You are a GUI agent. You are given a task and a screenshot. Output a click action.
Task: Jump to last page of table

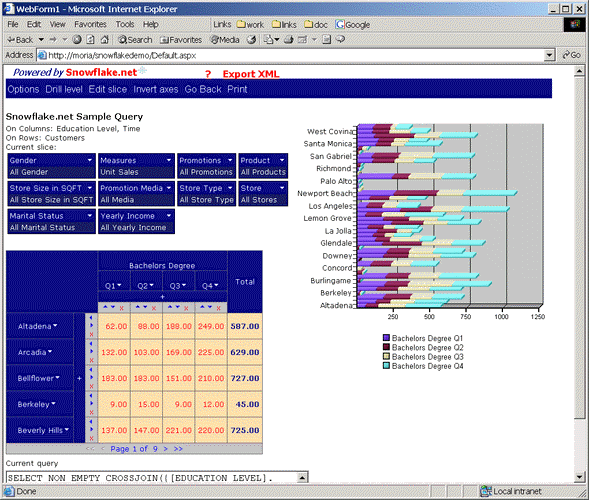pyautogui.click(x=178, y=449)
